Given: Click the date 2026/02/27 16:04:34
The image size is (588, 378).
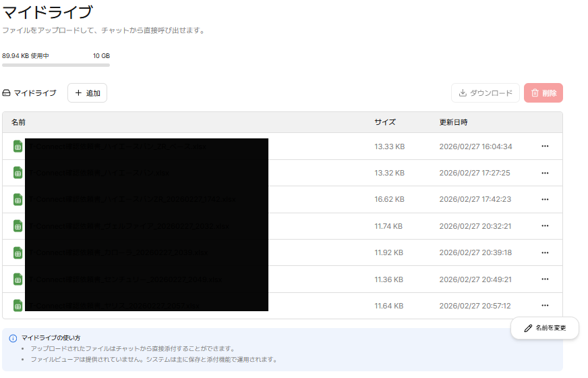Looking at the screenshot, I should 475,146.
